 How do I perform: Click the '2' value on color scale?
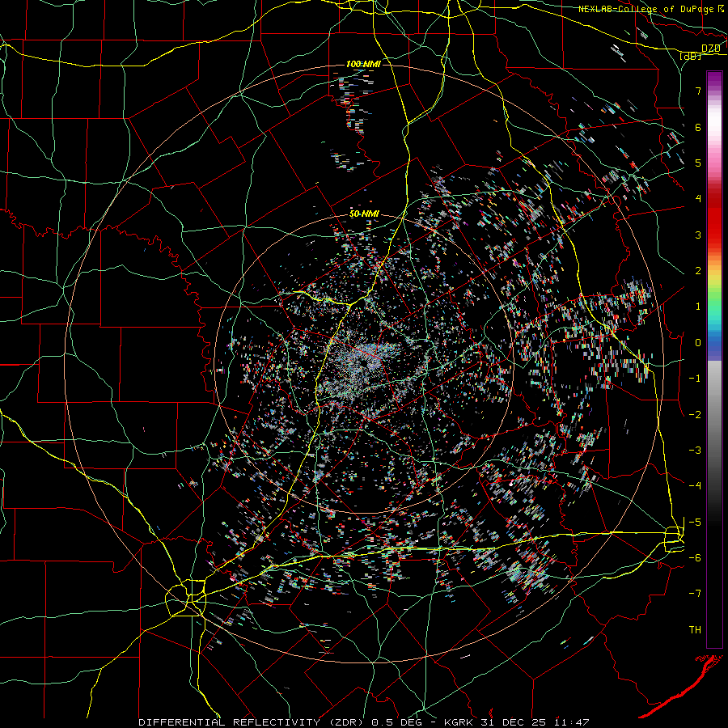698,271
